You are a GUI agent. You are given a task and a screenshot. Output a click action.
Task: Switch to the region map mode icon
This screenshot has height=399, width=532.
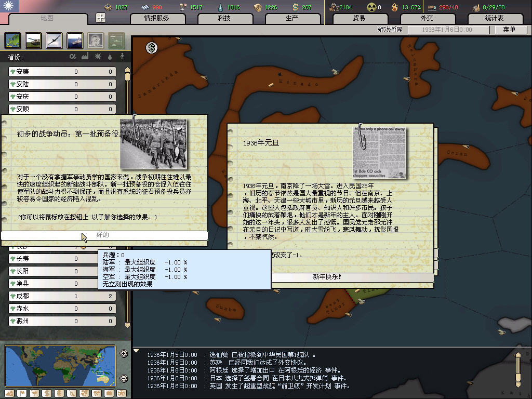(x=84, y=393)
